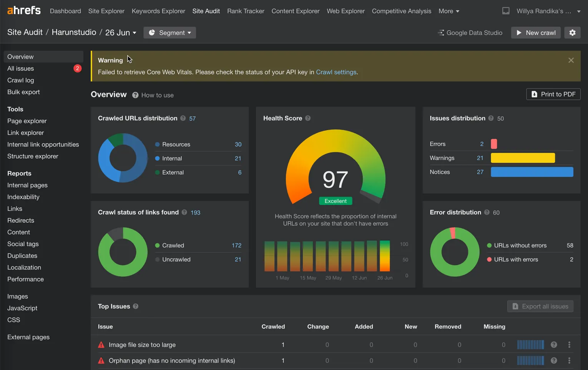The image size is (588, 370).
Task: Click history bars for Image file size row
Action: (x=530, y=345)
